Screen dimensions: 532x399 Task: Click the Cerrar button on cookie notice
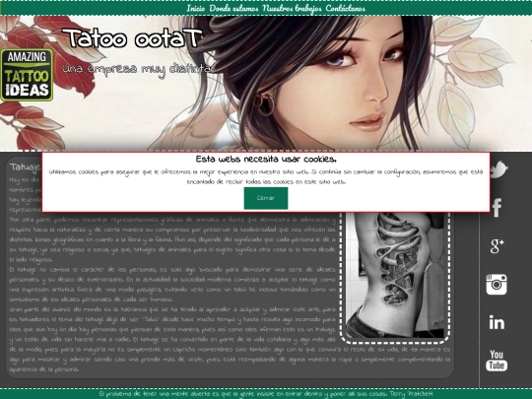[266, 198]
